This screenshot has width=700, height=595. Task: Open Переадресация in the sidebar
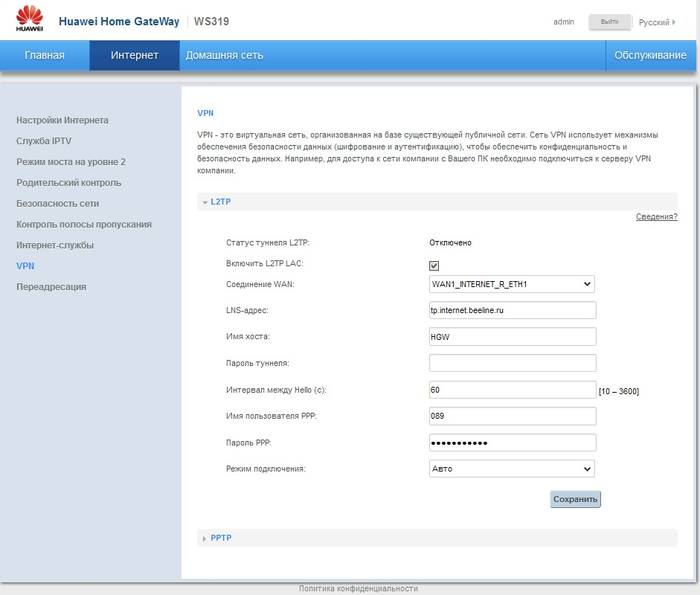51,287
